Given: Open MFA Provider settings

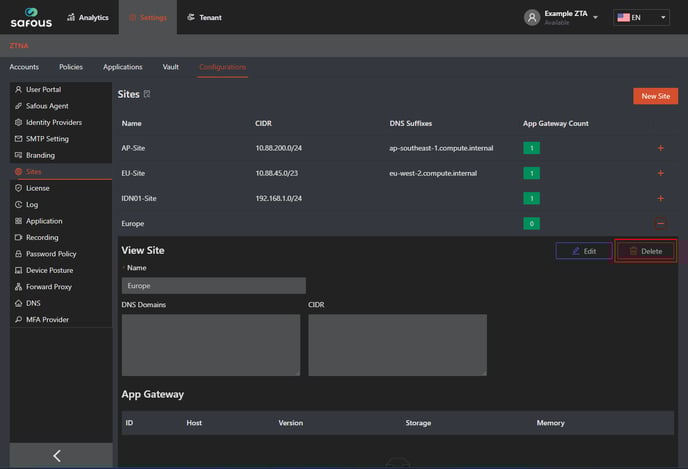Looking at the screenshot, I should click(x=47, y=320).
